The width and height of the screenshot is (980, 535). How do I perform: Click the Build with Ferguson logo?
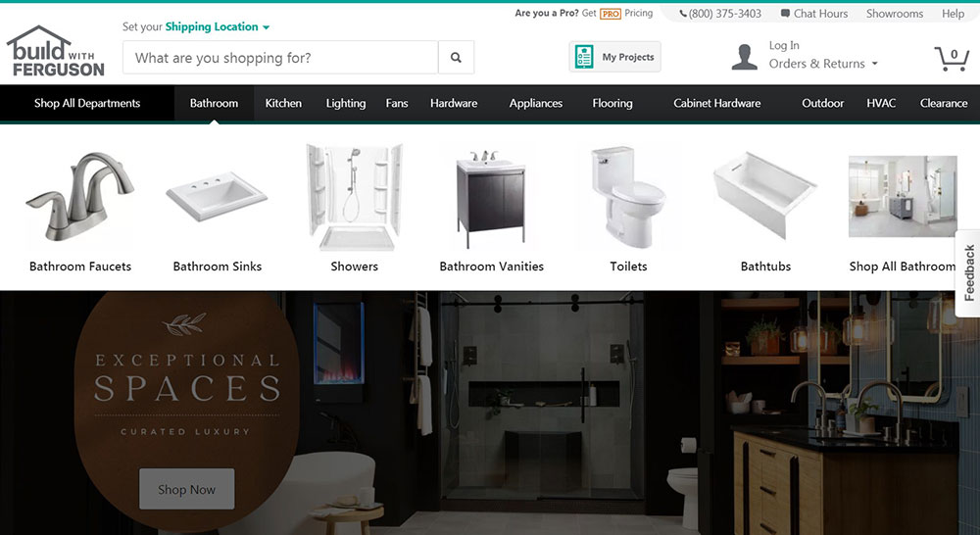click(56, 52)
